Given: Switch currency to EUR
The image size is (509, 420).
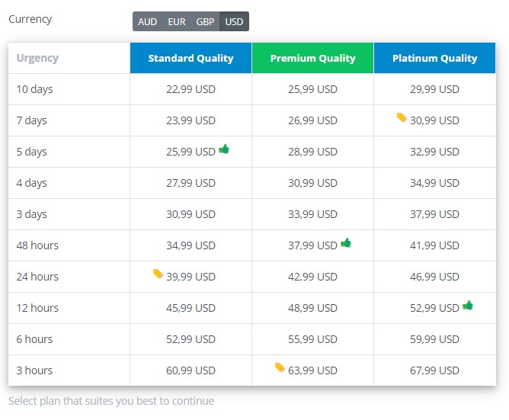Looking at the screenshot, I should (177, 22).
